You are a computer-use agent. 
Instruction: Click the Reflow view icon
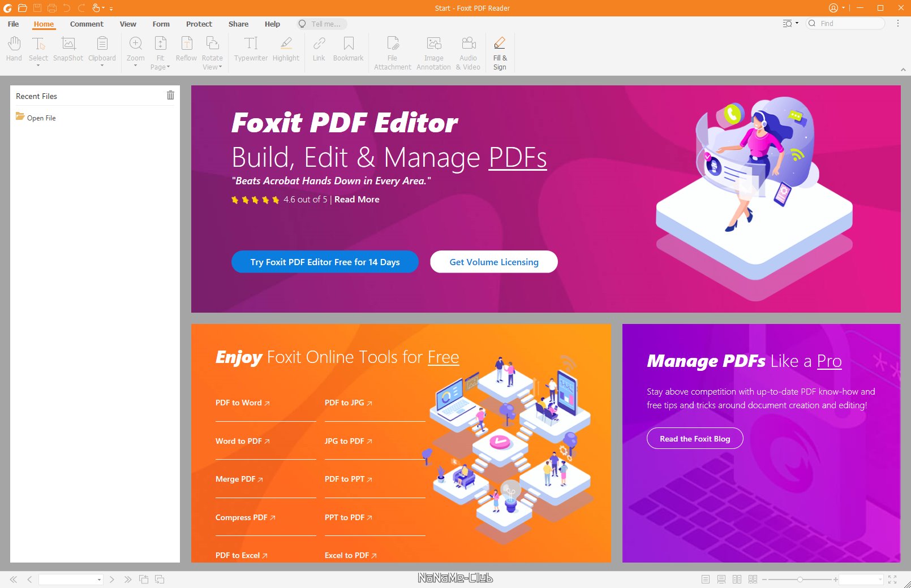(x=186, y=49)
